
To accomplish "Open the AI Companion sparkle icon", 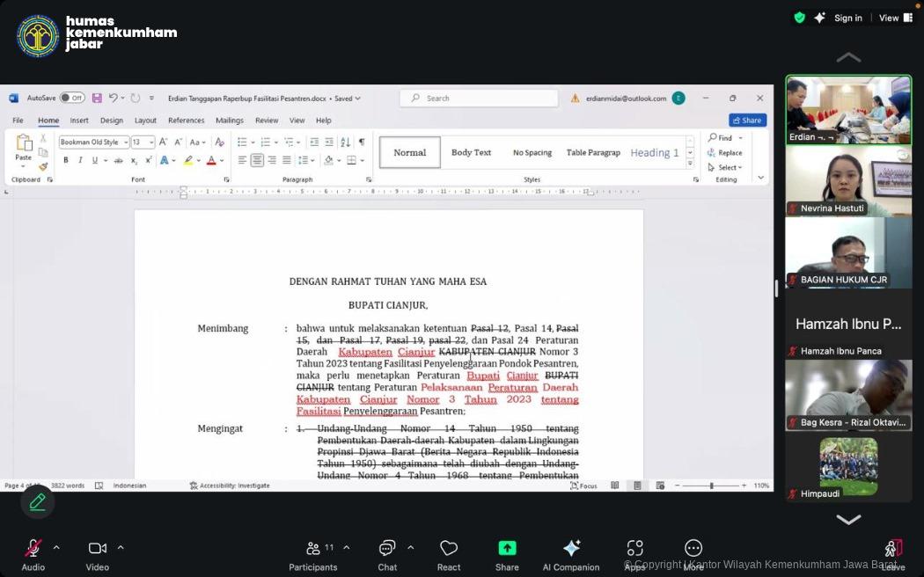I will [x=571, y=548].
